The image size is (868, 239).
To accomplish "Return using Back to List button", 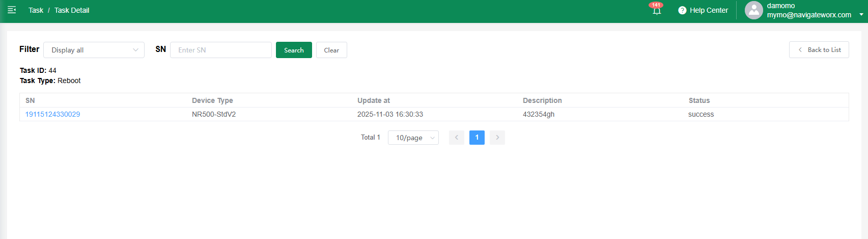I will [819, 50].
